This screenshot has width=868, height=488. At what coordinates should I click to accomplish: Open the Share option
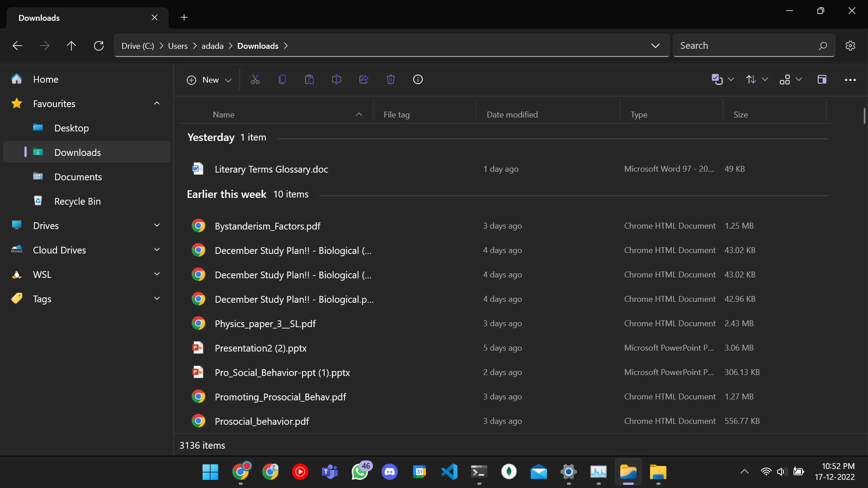pyautogui.click(x=363, y=79)
